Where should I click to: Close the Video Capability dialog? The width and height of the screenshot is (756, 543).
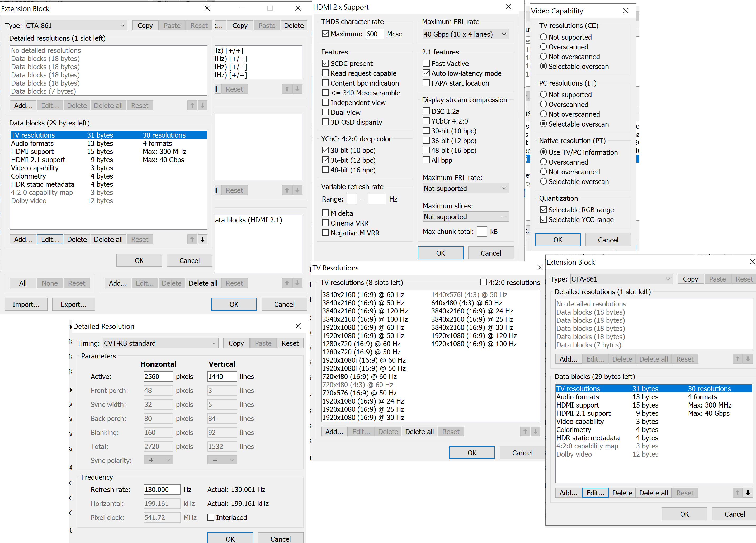(626, 11)
